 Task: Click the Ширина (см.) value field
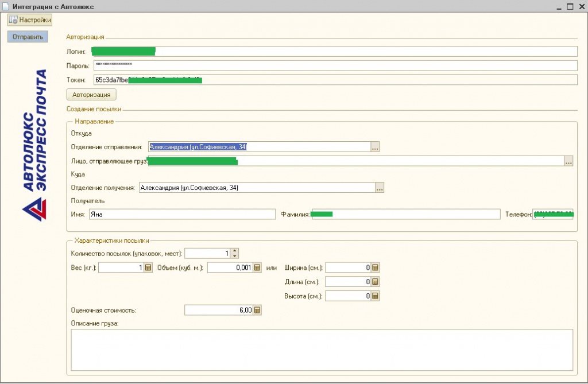click(x=349, y=267)
